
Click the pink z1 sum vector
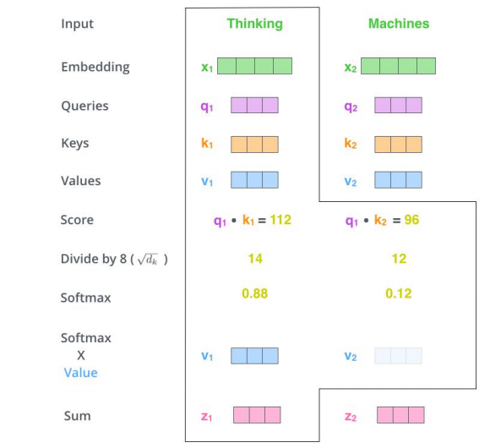[257, 415]
